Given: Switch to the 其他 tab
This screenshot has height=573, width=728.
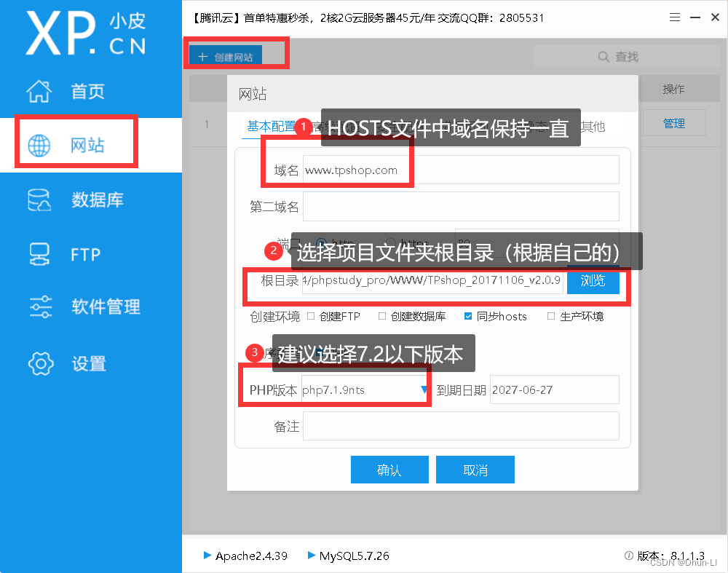Looking at the screenshot, I should [593, 126].
